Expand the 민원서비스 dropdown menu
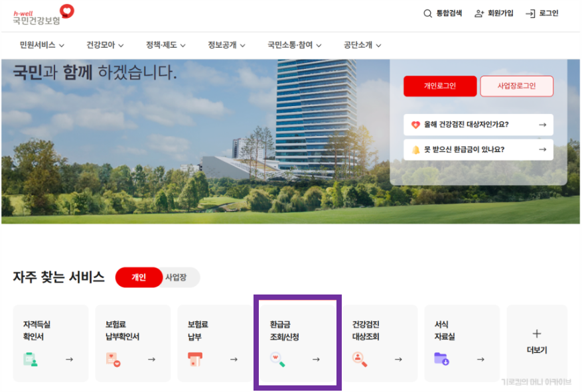Viewport: 582px width, 392px height. [x=39, y=46]
